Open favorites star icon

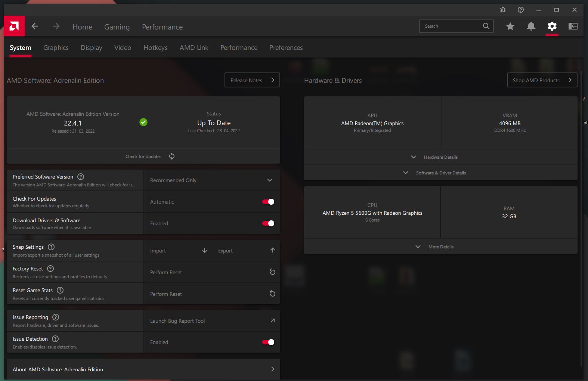(x=510, y=26)
